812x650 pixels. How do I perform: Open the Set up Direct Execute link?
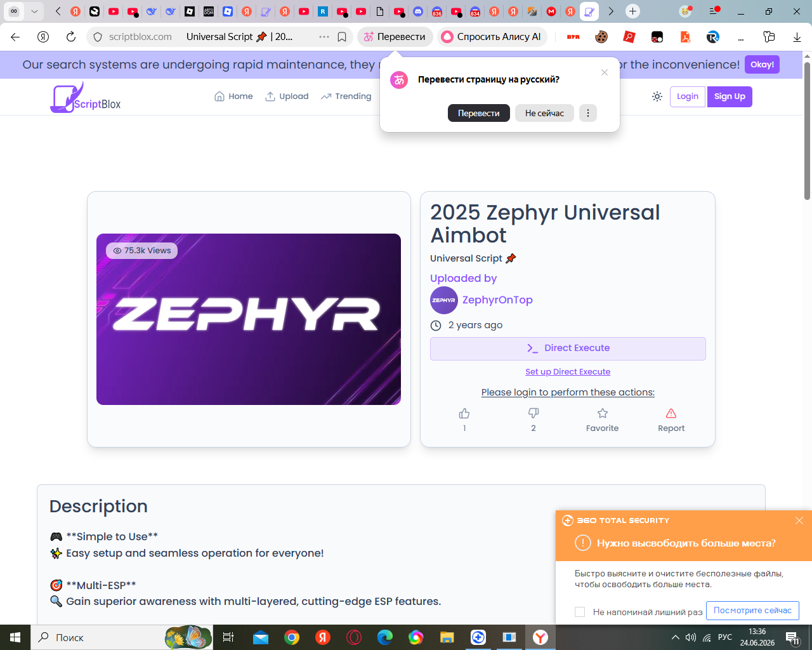pyautogui.click(x=568, y=372)
